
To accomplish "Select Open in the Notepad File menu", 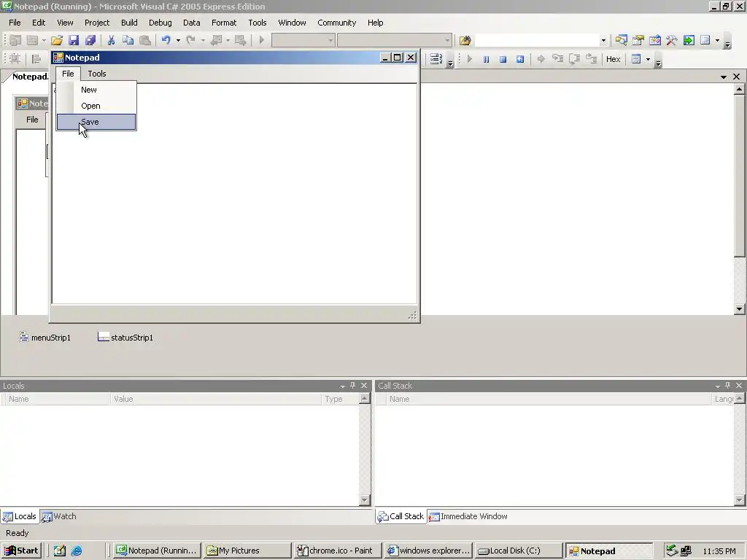I will (x=96, y=106).
